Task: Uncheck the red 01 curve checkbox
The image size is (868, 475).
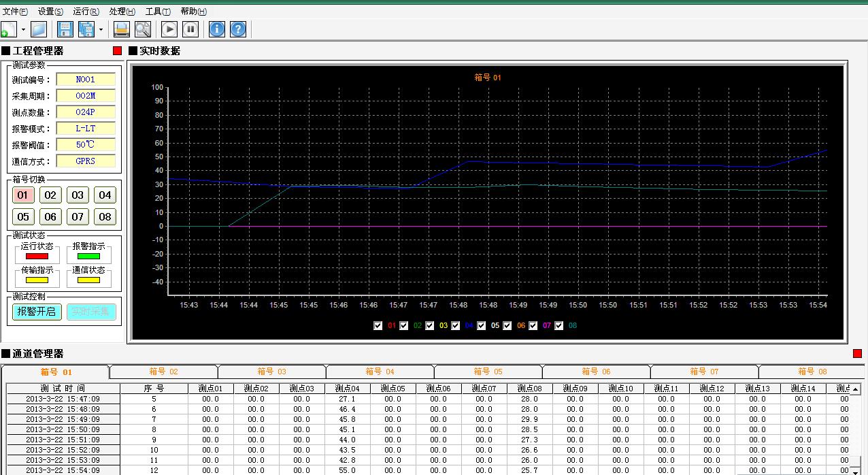Action: coord(378,326)
